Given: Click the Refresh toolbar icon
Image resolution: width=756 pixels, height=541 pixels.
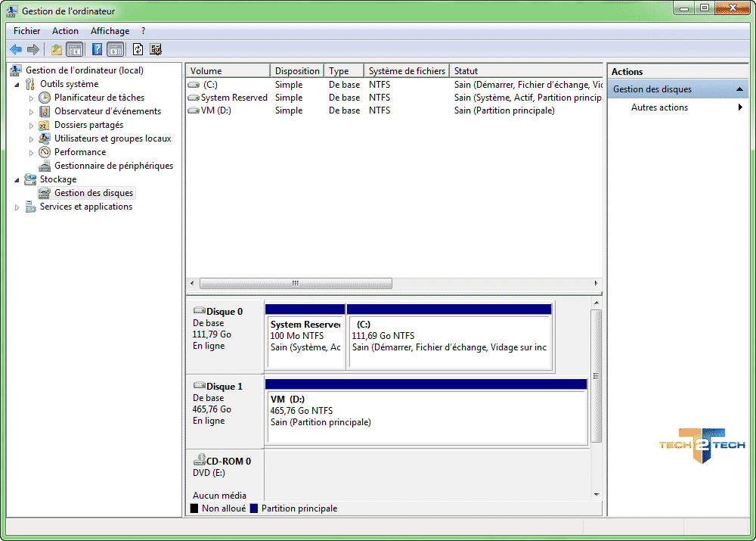Looking at the screenshot, I should pyautogui.click(x=138, y=49).
